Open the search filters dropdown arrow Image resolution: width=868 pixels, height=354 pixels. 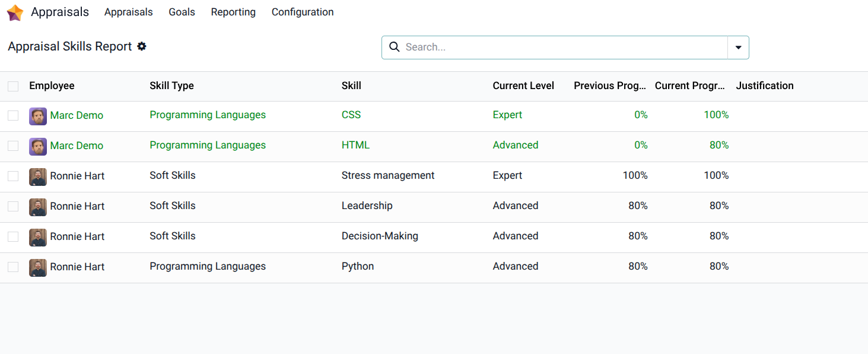click(x=738, y=47)
